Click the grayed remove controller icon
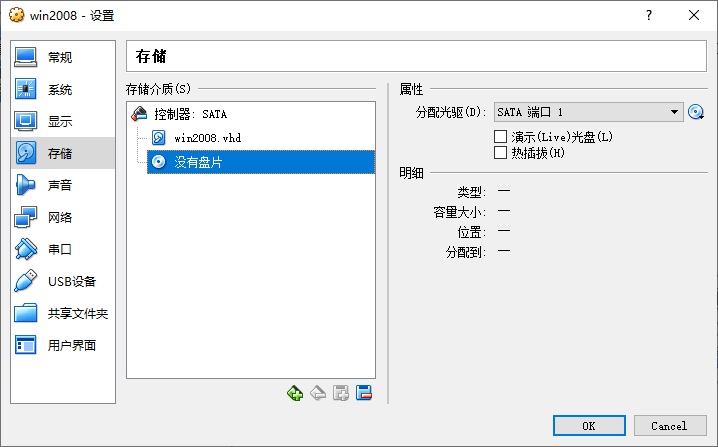 click(x=318, y=393)
